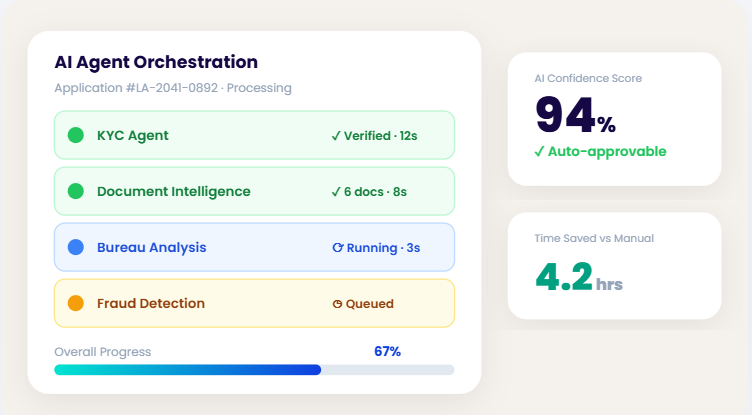Screen dimensions: 752x415
Task: Click the orange dot beside Fraud Detection
Action: [75, 303]
